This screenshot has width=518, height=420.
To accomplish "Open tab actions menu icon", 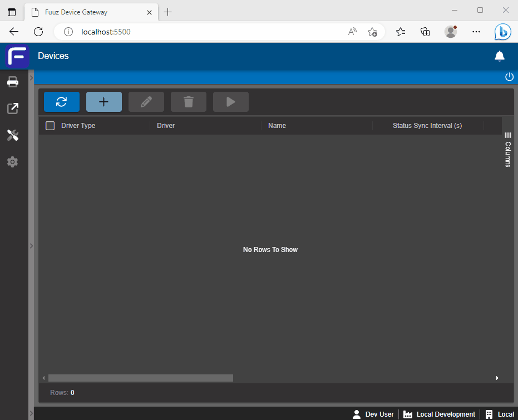I will (12, 12).
